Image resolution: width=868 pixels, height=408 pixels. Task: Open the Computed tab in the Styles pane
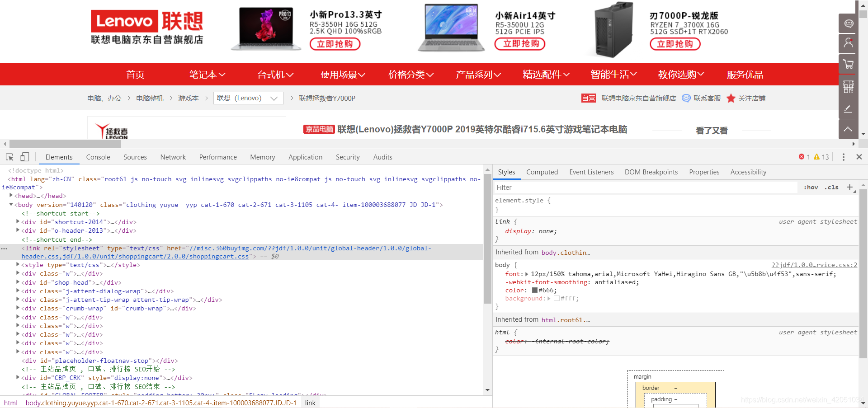click(x=542, y=172)
